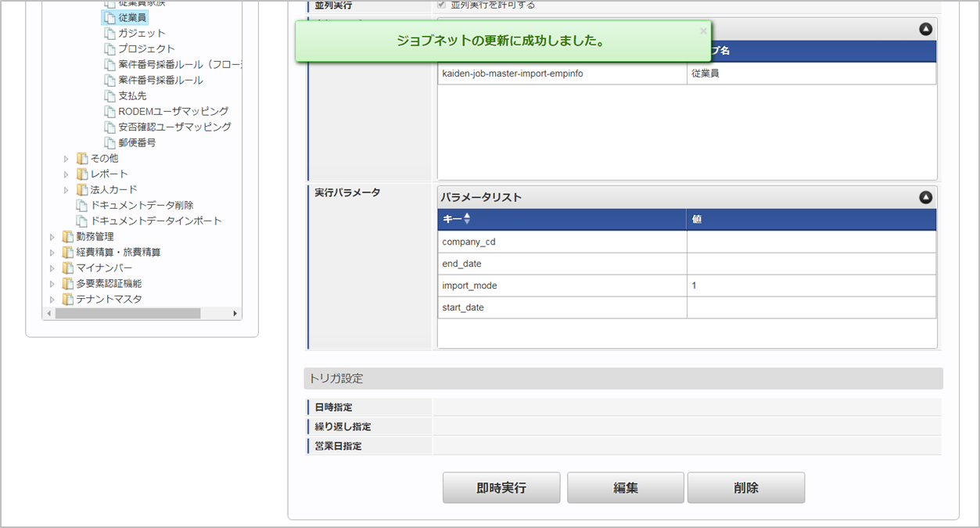The height and width of the screenshot is (528, 980).
Task: Collapse the パラメータリスト panel
Action: pyautogui.click(x=925, y=198)
